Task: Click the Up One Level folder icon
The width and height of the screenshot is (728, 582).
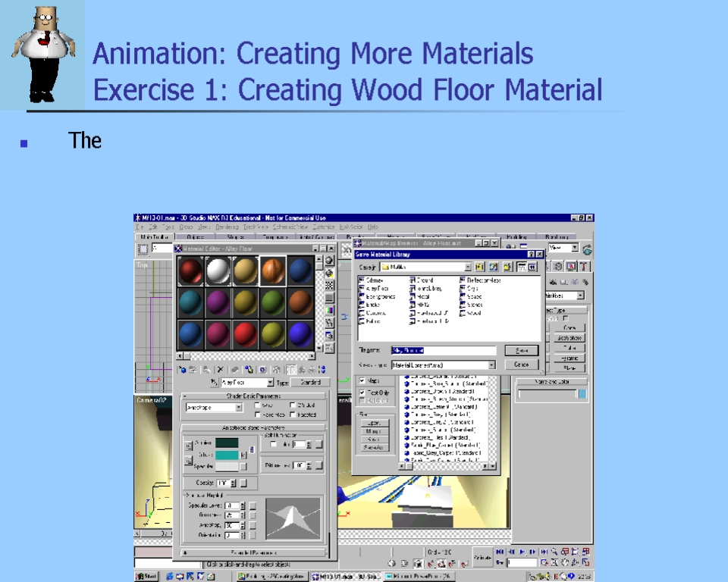Action: pyautogui.click(x=480, y=267)
